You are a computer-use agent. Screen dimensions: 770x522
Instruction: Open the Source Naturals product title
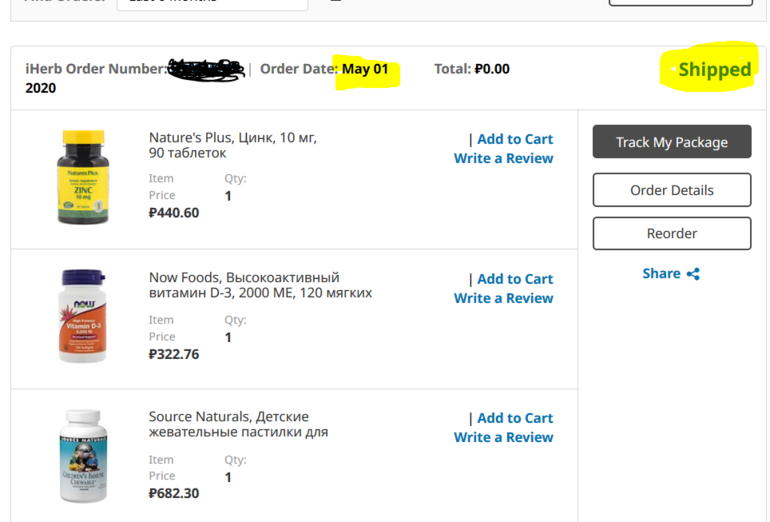coord(238,424)
